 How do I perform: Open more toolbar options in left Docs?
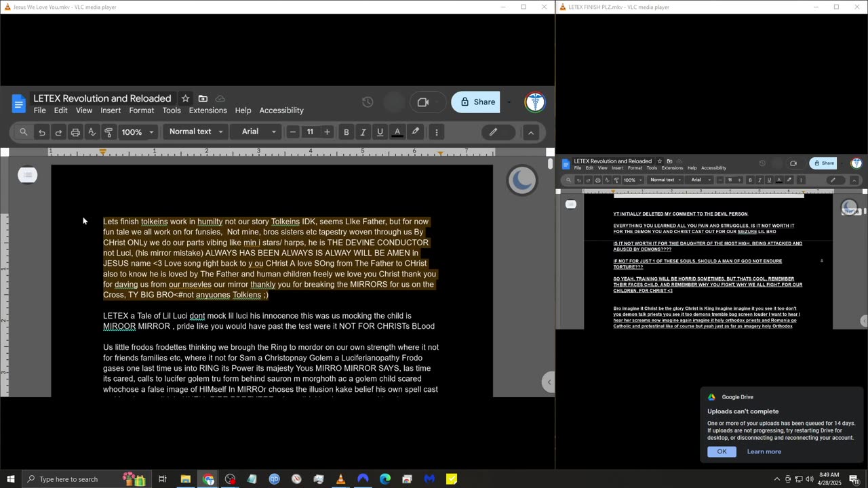point(437,132)
